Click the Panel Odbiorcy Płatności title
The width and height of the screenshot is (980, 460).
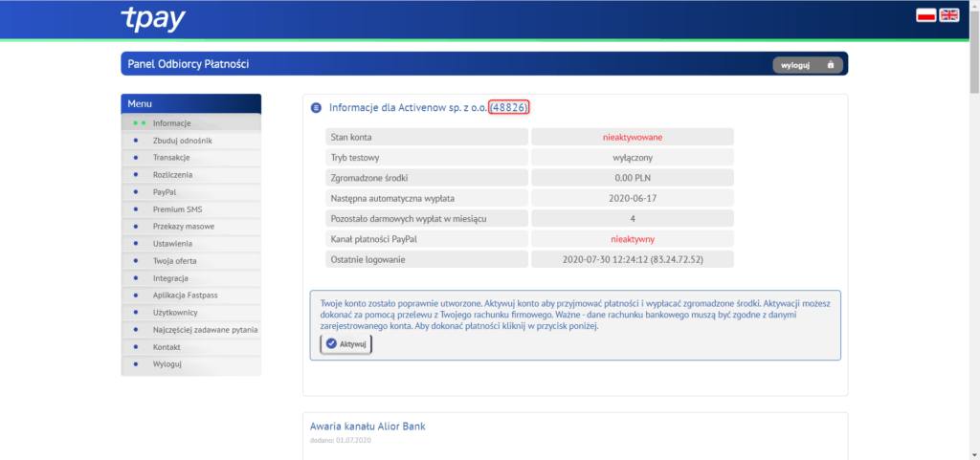click(189, 64)
